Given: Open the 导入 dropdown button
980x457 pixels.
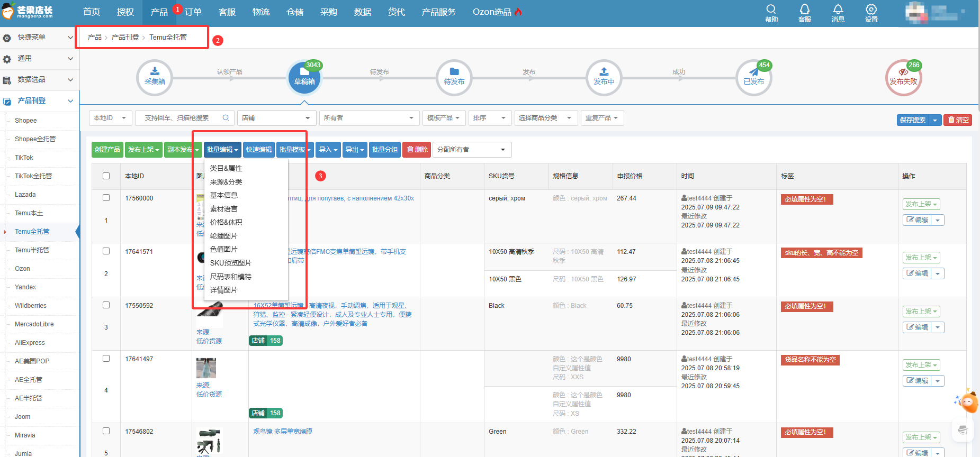Looking at the screenshot, I should click(328, 150).
